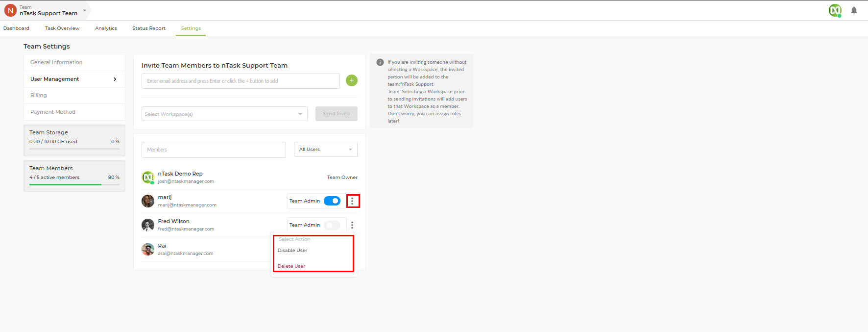The height and width of the screenshot is (332, 868).
Task: Open the Analytics tab
Action: point(106,28)
